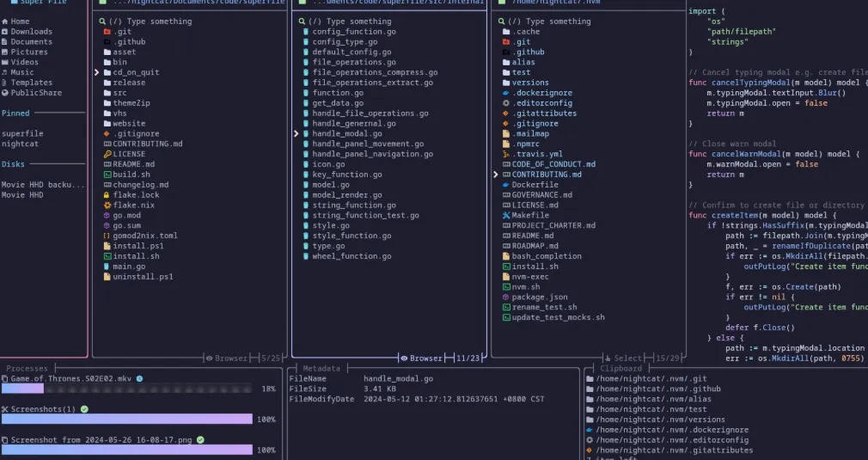Click the green check next to Screenshots(1)
Image resolution: width=868 pixels, height=460 pixels.
[x=84, y=409]
